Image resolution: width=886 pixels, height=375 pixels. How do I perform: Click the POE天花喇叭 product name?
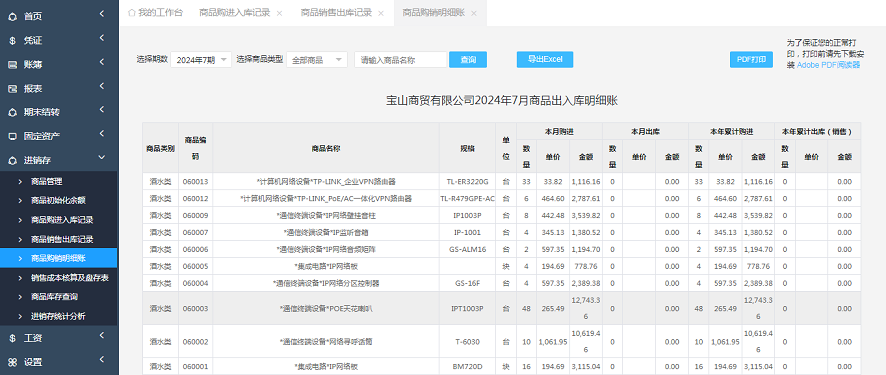(x=326, y=309)
